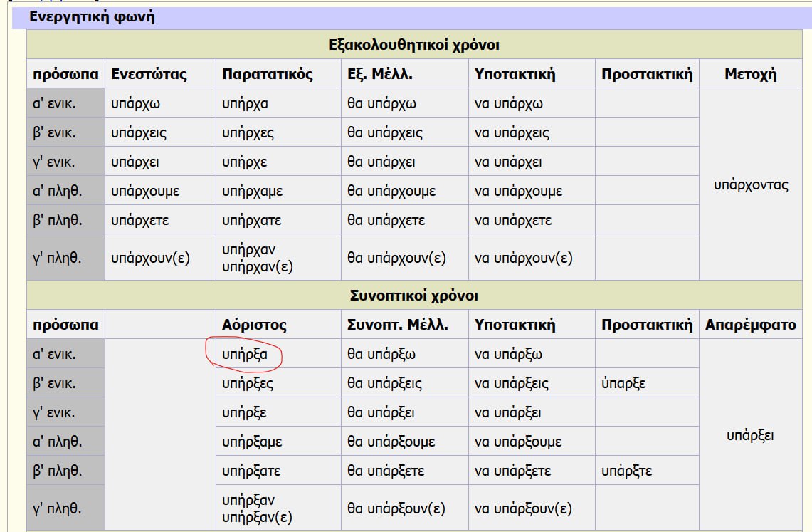Screen dimensions: 812x532
Task: Select the participle υπάρχοντας cell
Action: coord(751,185)
